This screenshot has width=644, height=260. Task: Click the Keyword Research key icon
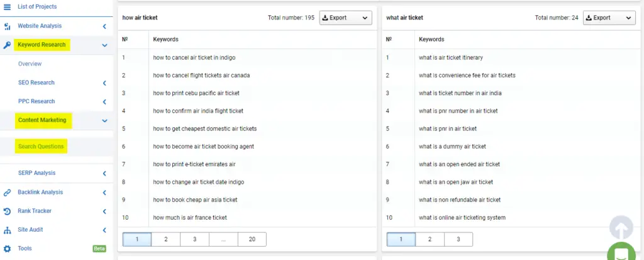point(8,45)
